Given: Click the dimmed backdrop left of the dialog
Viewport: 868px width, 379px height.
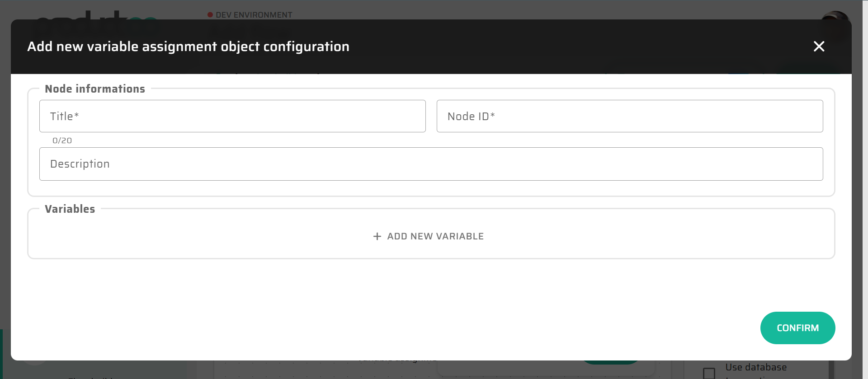Looking at the screenshot, I should (x=5, y=181).
